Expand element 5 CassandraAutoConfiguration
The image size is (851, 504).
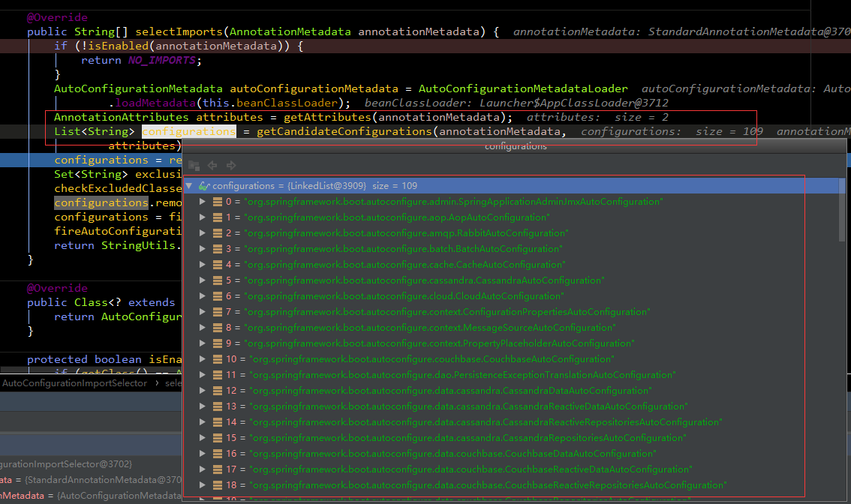pyautogui.click(x=202, y=280)
